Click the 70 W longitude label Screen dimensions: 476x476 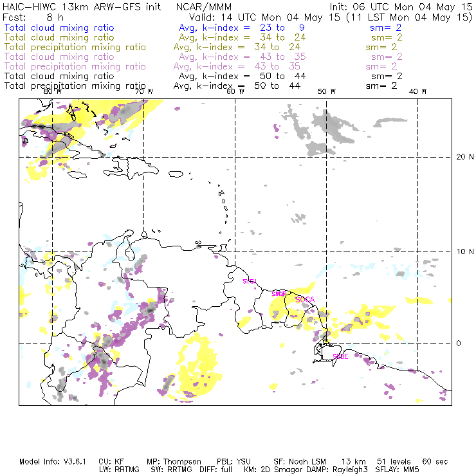click(x=144, y=91)
